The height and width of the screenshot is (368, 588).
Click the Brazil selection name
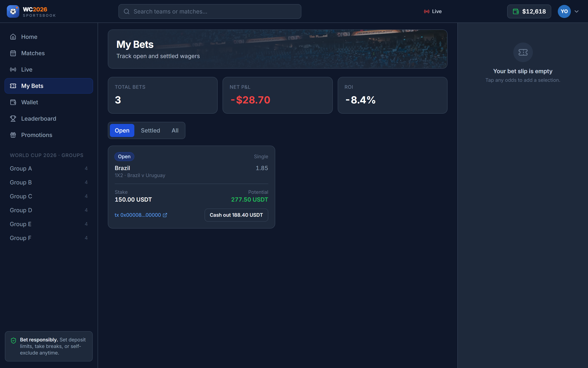pyautogui.click(x=122, y=168)
